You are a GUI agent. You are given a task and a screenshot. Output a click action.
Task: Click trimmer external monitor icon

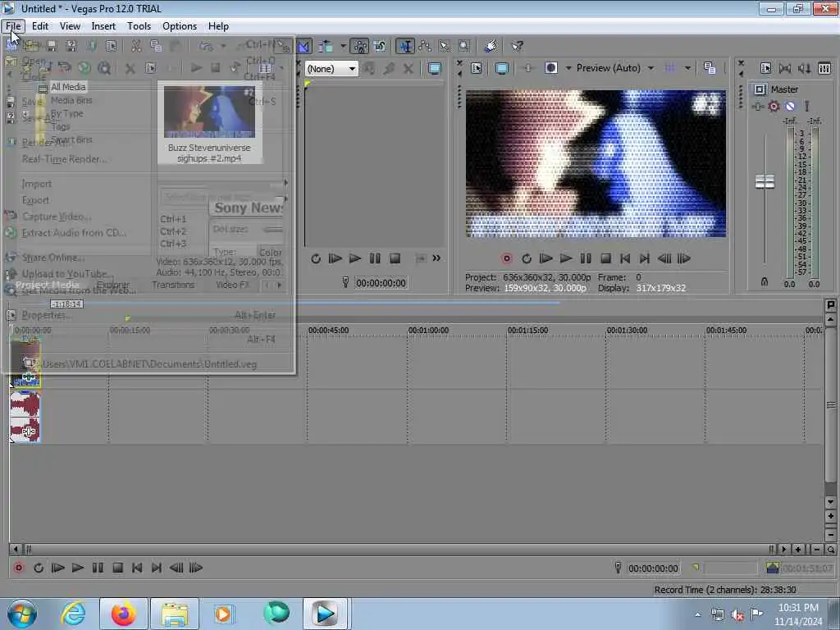435,68
